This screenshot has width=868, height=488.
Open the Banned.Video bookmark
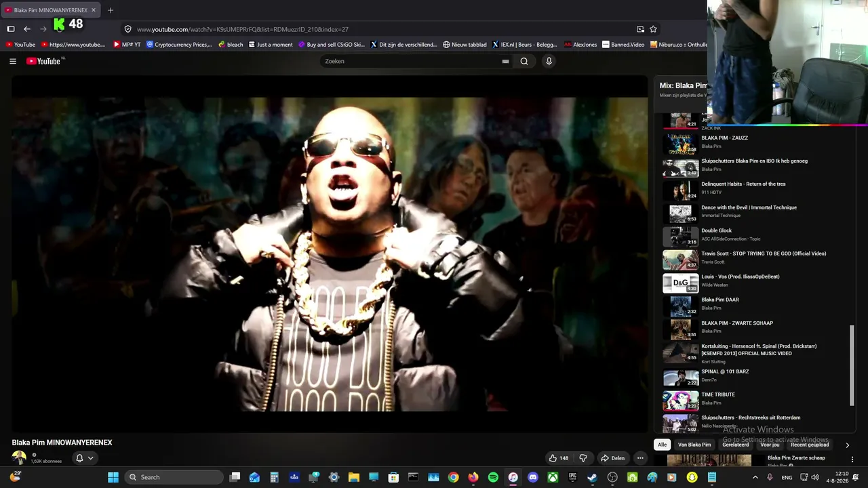coord(623,45)
